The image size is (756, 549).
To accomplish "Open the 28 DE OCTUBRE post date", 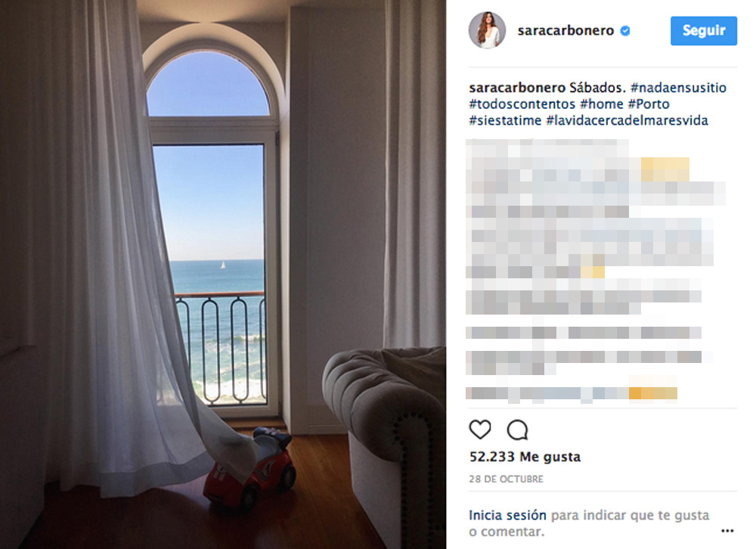I will coord(507,479).
